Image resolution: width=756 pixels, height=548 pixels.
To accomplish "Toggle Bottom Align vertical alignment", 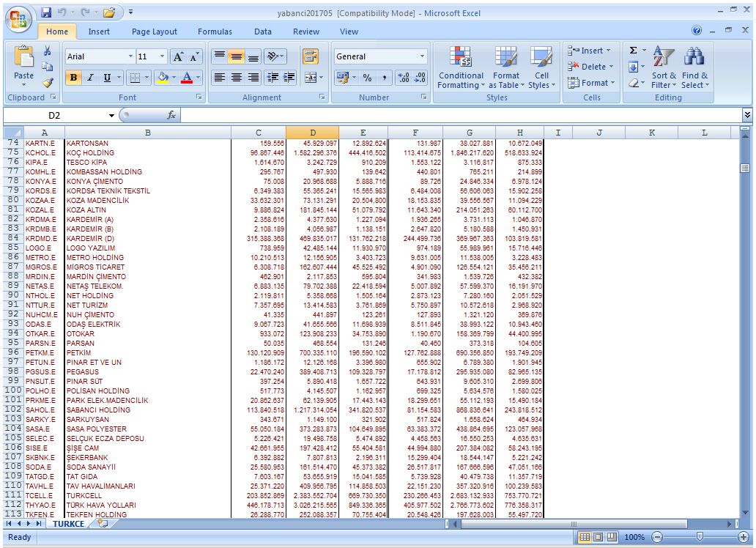I will [x=253, y=56].
